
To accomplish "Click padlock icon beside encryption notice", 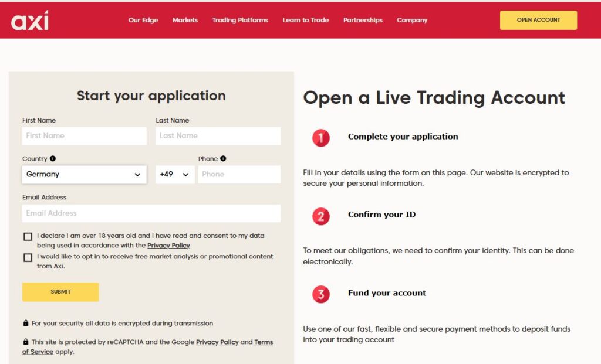I will 26,323.
